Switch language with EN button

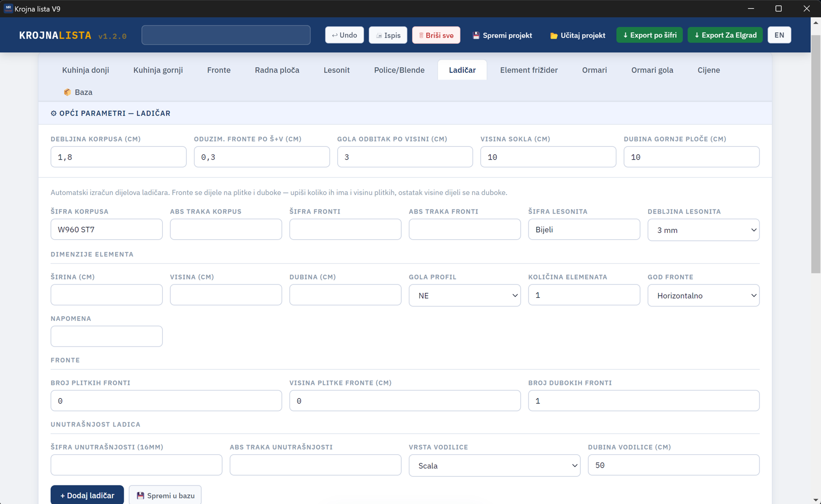pyautogui.click(x=779, y=35)
